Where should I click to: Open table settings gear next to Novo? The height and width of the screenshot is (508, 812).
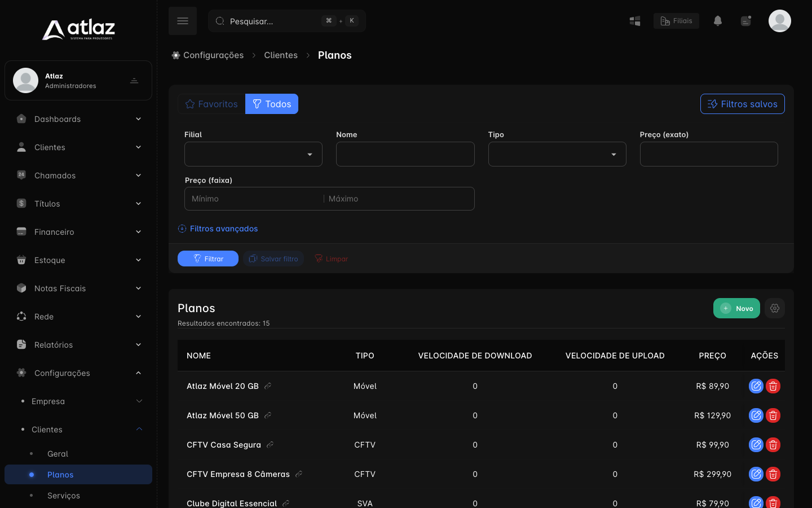[x=775, y=308]
